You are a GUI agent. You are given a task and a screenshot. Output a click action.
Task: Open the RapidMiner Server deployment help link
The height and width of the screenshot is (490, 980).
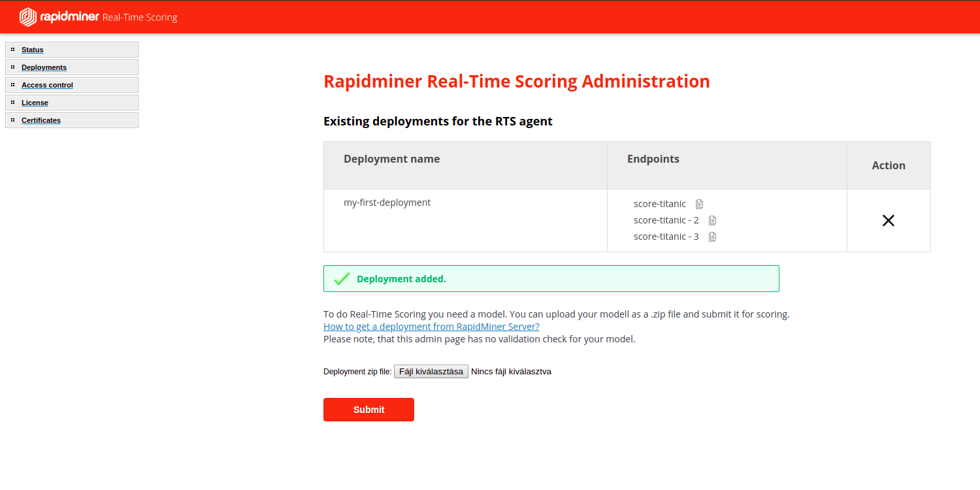[x=431, y=327]
